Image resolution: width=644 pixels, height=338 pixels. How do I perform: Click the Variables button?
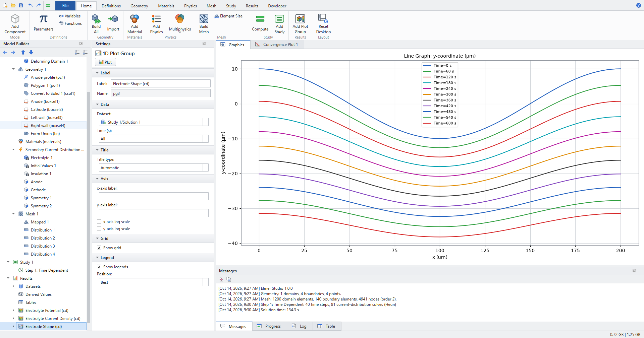pos(70,16)
